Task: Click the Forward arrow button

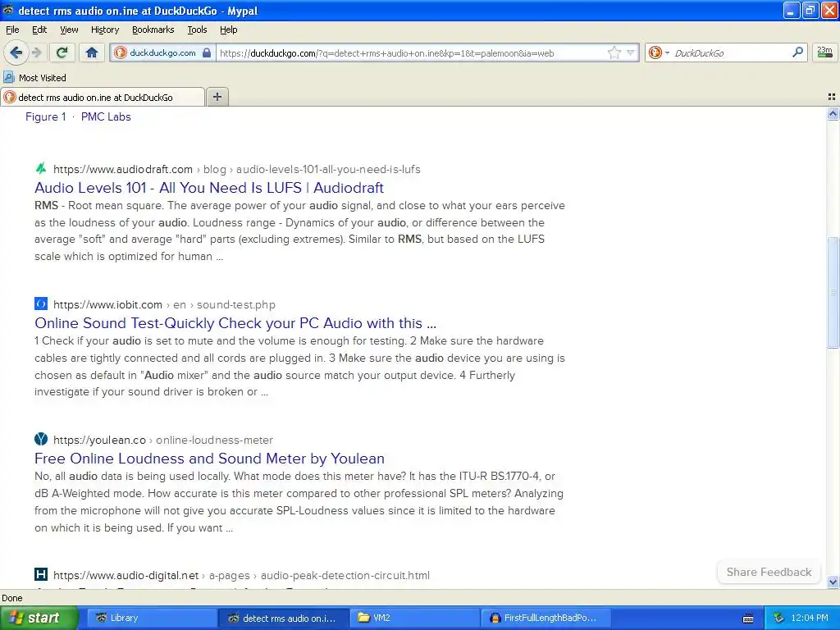Action: [x=36, y=52]
